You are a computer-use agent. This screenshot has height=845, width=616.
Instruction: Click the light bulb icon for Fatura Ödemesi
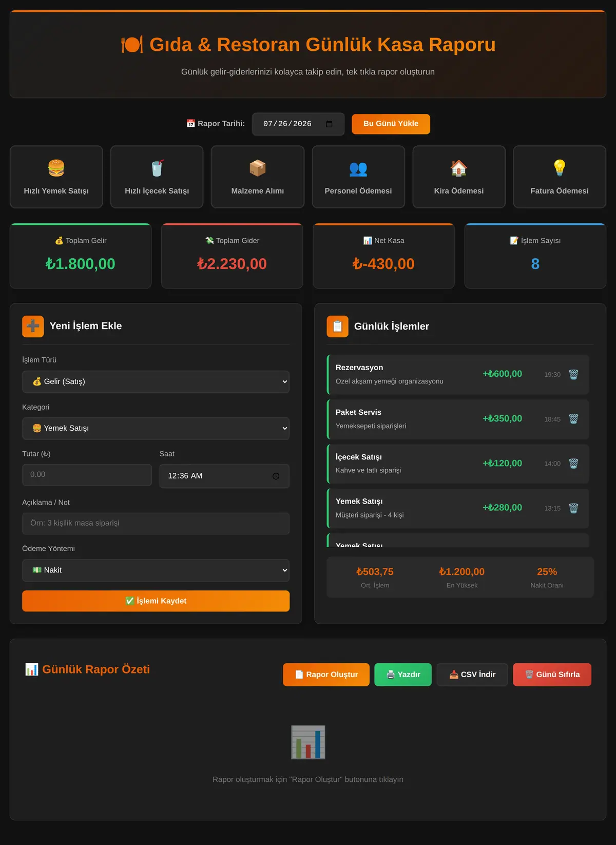click(560, 168)
